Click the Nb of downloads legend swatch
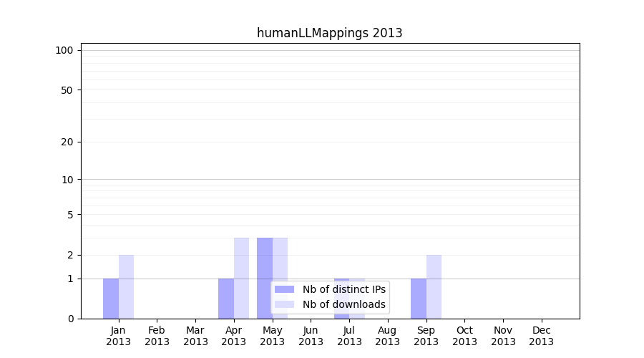 284,304
